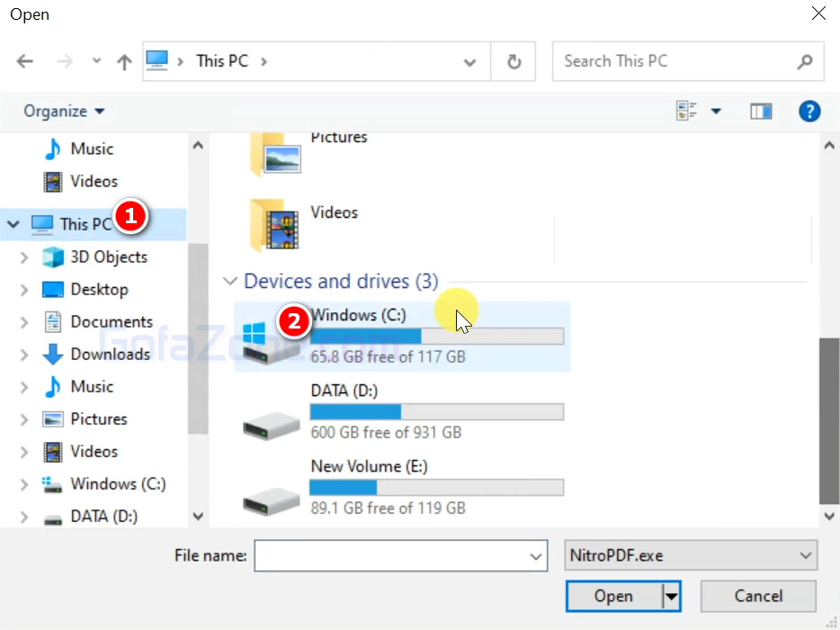Image resolution: width=840 pixels, height=630 pixels.
Task: Click the Up directory arrow
Action: coord(124,61)
